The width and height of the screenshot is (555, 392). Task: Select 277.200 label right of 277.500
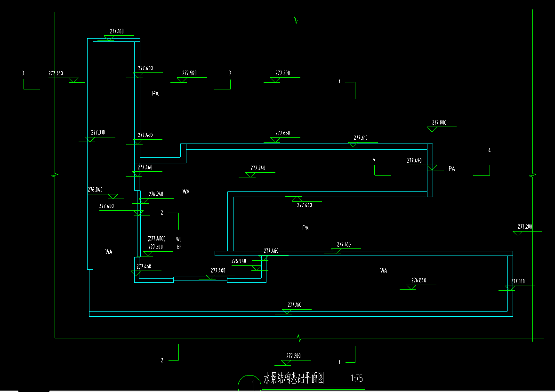(x=282, y=73)
